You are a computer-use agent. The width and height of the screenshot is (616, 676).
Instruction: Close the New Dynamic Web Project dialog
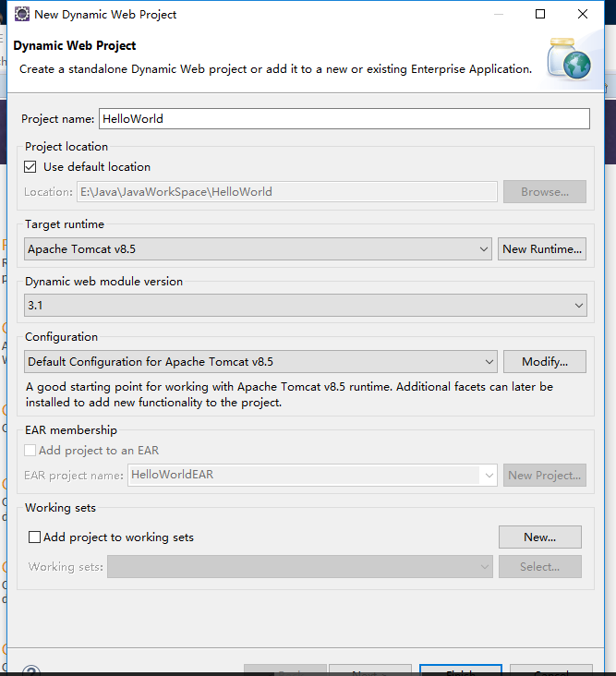coord(583,14)
